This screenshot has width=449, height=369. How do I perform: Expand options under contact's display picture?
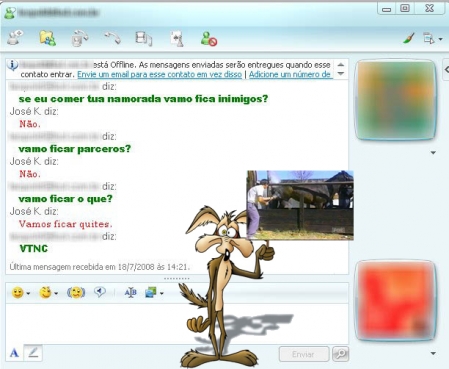[x=433, y=153]
